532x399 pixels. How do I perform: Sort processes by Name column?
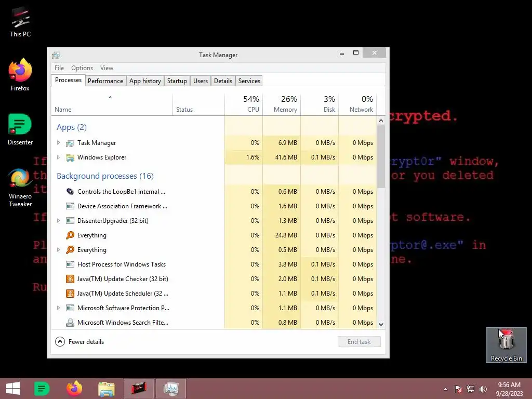[x=112, y=104]
